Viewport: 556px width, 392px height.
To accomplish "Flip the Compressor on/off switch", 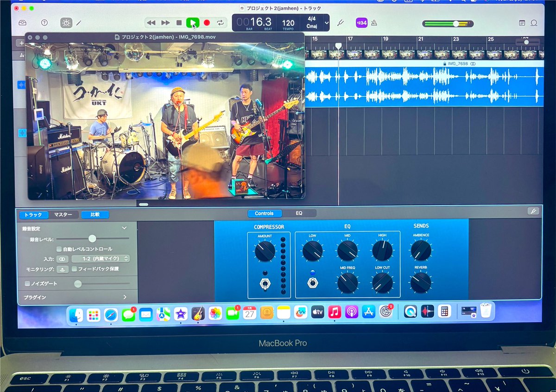I will tap(265, 284).
